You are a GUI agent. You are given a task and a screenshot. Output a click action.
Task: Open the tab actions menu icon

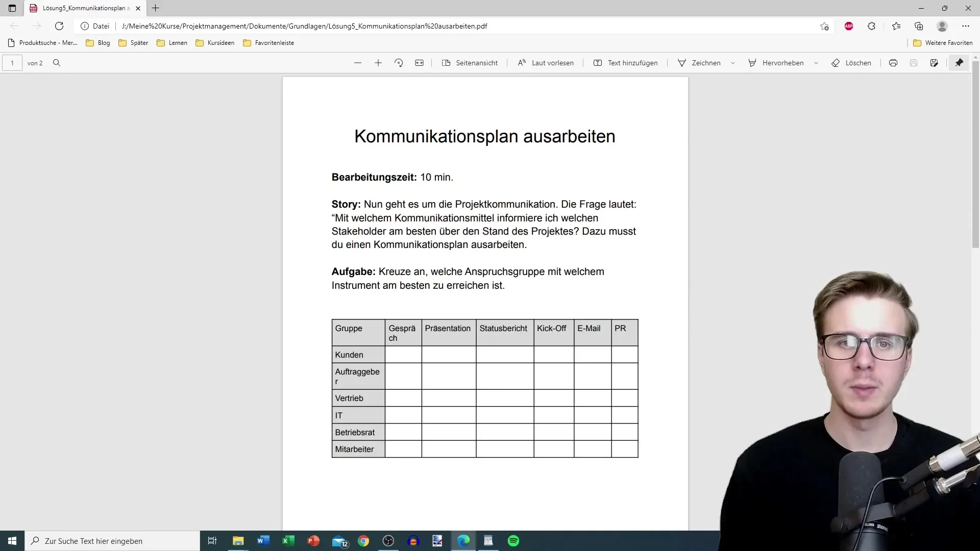(12, 8)
